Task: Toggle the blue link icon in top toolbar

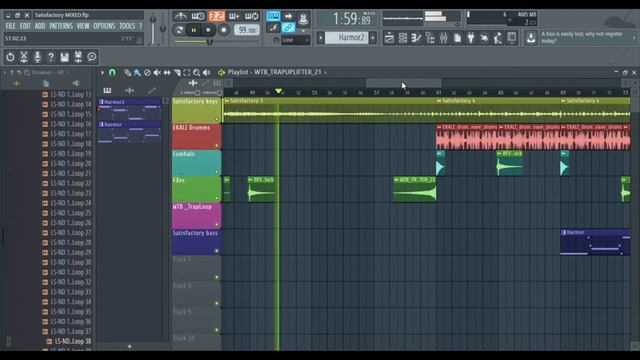Action: [x=288, y=28]
